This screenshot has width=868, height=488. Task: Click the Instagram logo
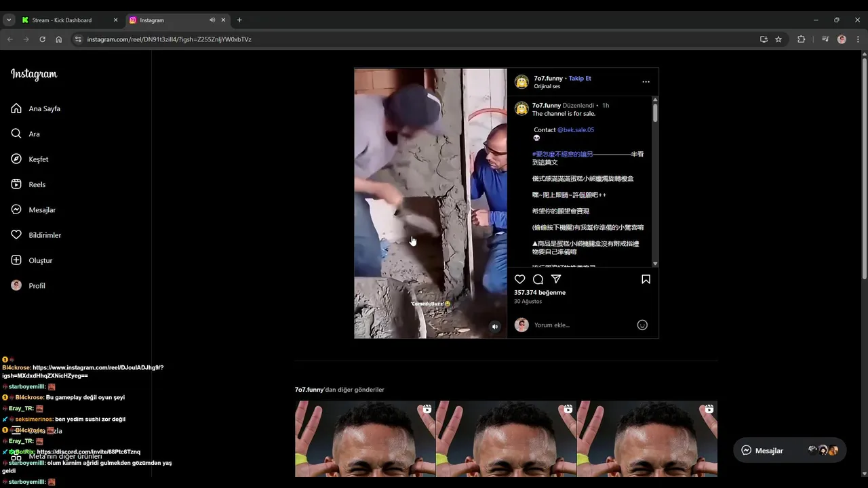34,75
